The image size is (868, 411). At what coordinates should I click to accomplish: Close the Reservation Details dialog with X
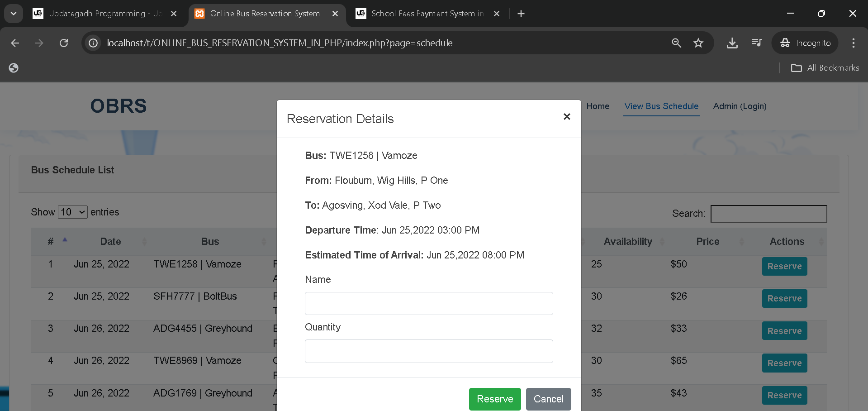pos(566,117)
